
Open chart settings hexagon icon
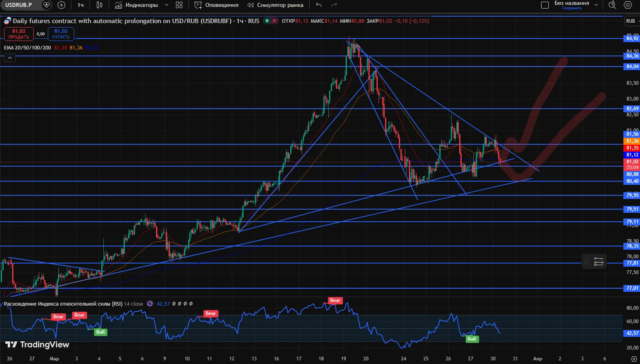point(628,5)
